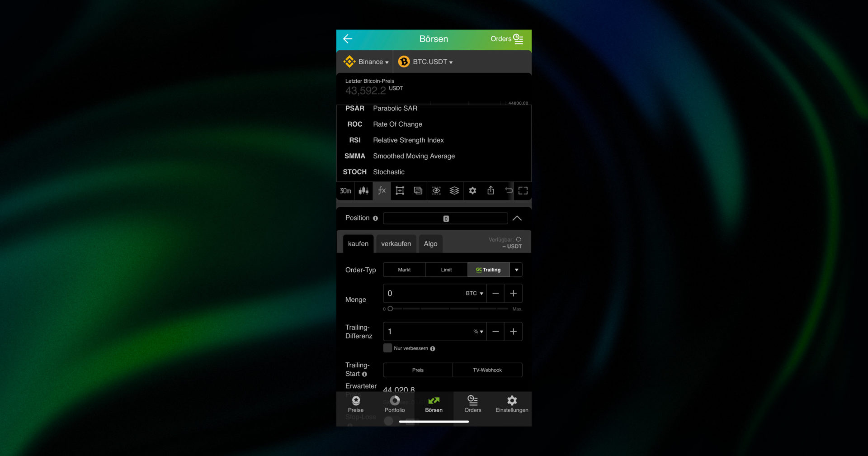Open Orders from the top bar

click(x=505, y=39)
